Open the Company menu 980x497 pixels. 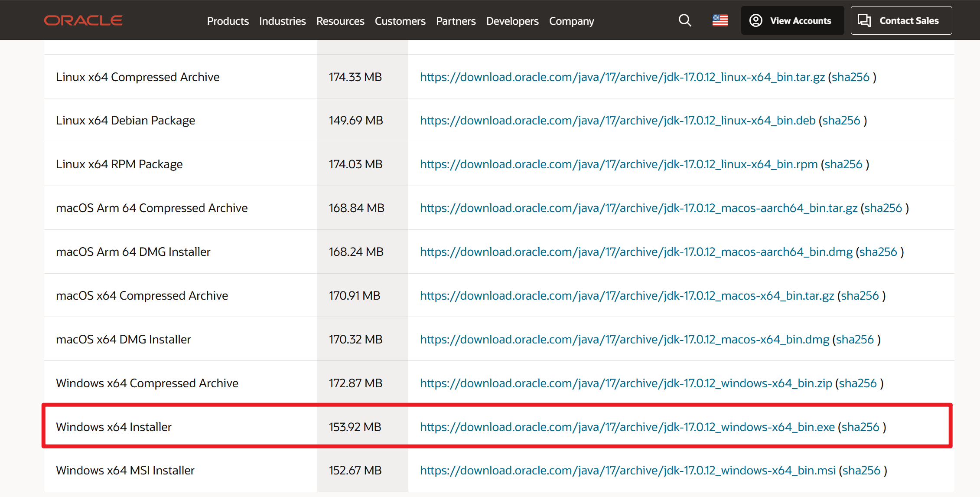tap(571, 21)
